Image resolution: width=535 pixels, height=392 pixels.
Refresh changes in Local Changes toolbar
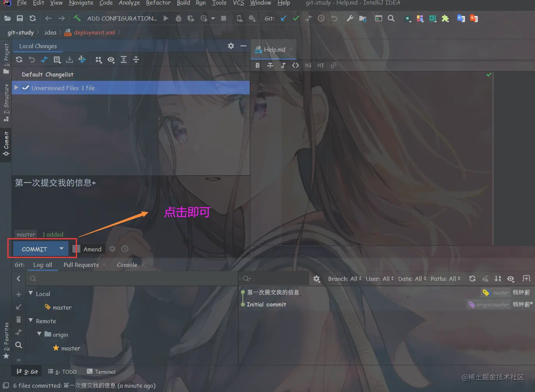tap(19, 59)
